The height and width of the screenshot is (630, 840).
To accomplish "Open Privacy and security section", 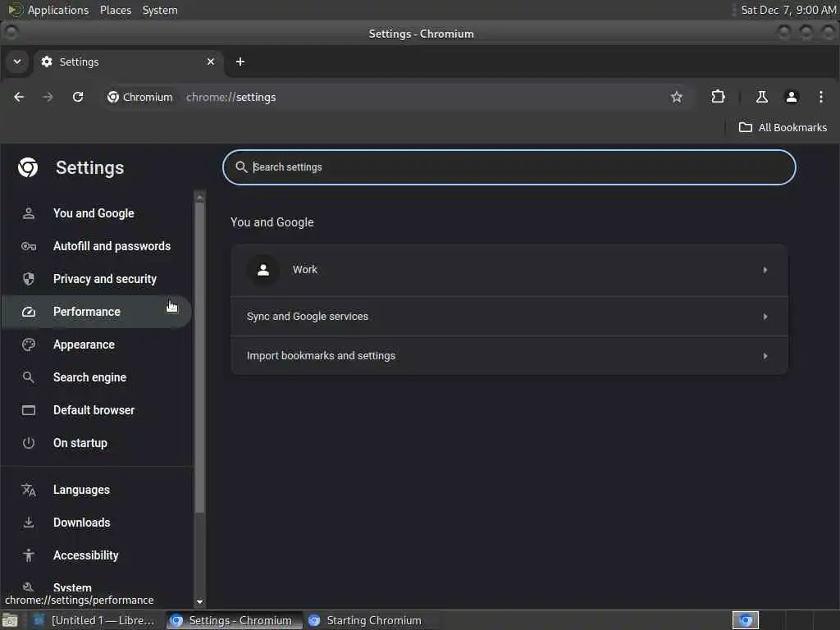I will [x=97, y=279].
